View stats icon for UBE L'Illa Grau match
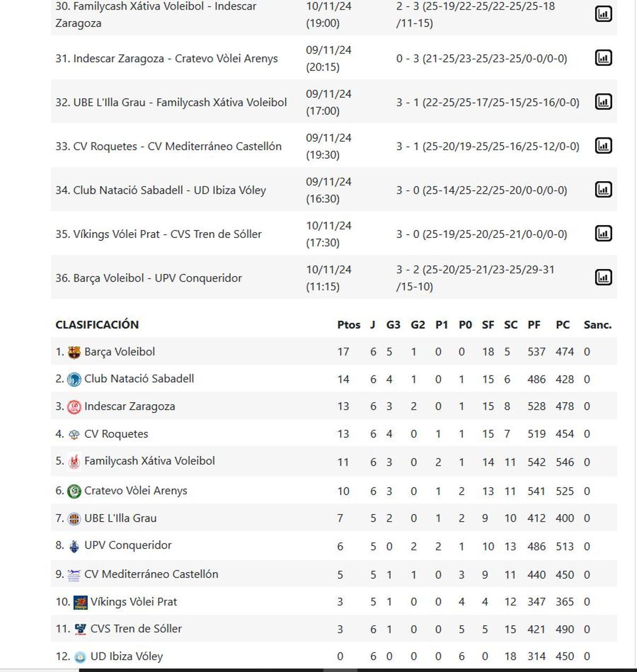 click(604, 102)
